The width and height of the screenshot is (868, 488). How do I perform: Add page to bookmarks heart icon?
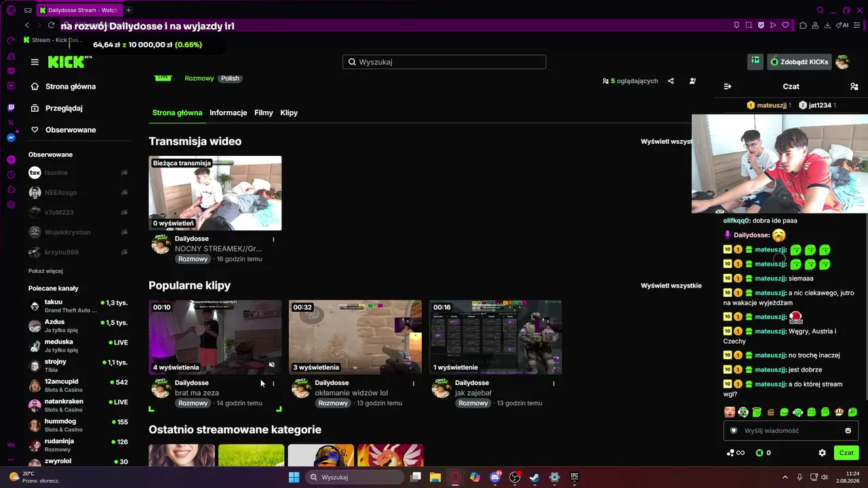point(785,25)
